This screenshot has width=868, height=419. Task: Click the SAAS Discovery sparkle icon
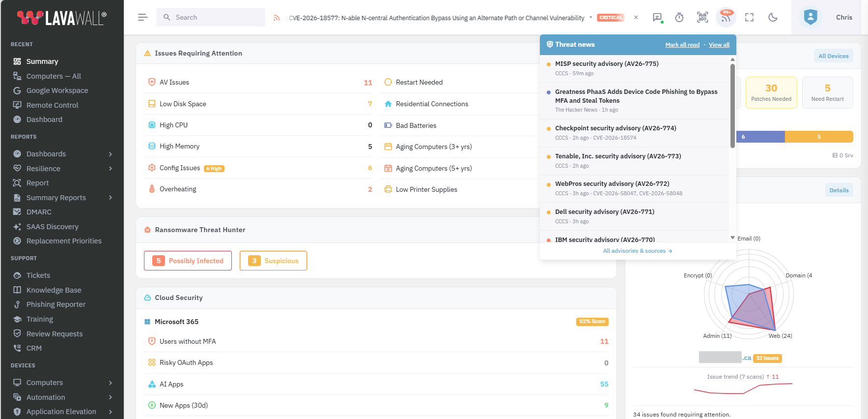(17, 227)
